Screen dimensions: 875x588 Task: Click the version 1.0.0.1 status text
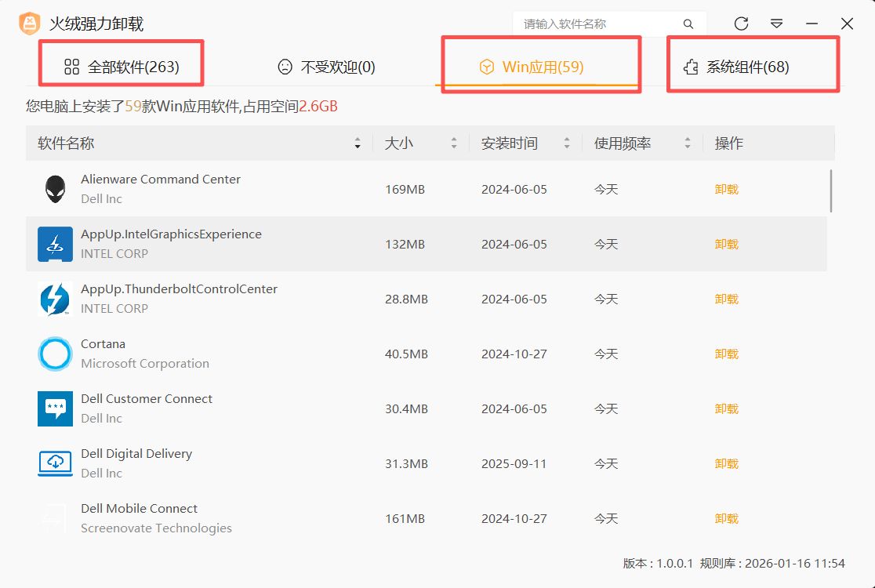coord(658,564)
